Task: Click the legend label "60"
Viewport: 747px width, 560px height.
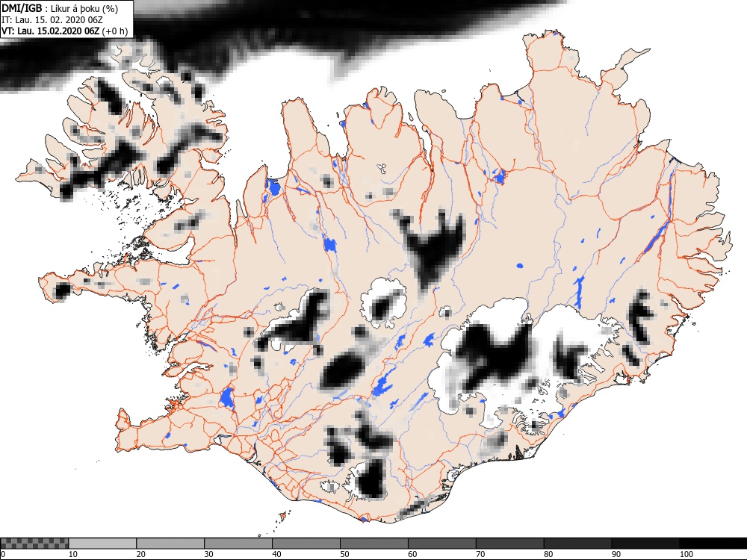Action: pyautogui.click(x=412, y=554)
